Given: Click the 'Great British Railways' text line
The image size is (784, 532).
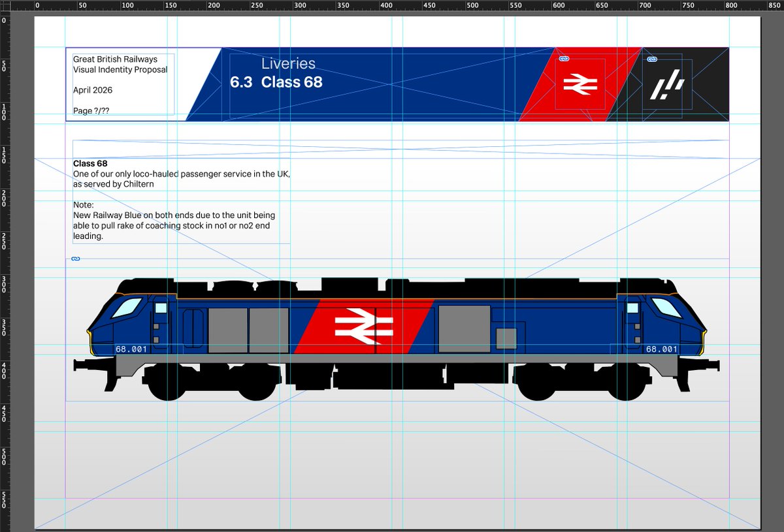Looking at the screenshot, I should 115,59.
